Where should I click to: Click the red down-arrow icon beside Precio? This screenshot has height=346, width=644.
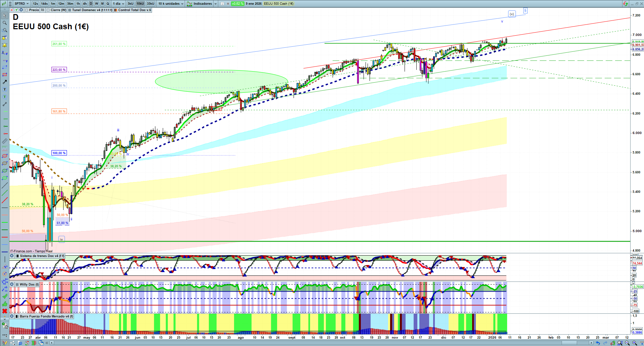point(12,10)
